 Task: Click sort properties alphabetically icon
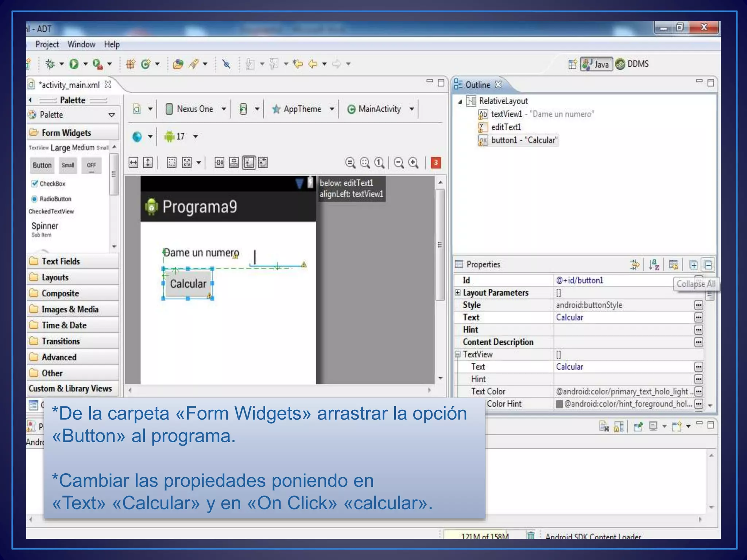tap(654, 265)
